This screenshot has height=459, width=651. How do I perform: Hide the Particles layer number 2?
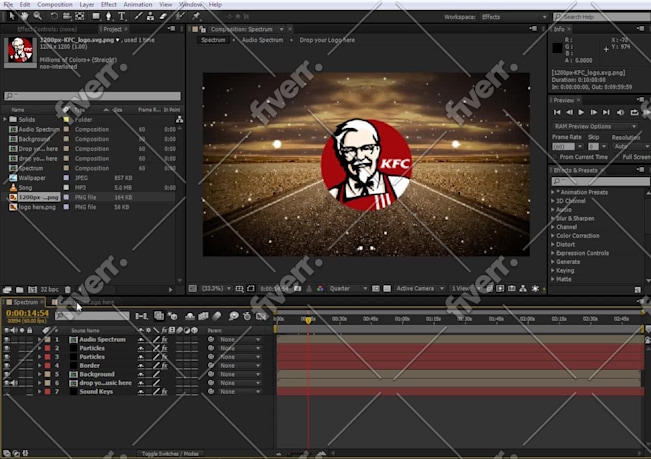(x=7, y=348)
